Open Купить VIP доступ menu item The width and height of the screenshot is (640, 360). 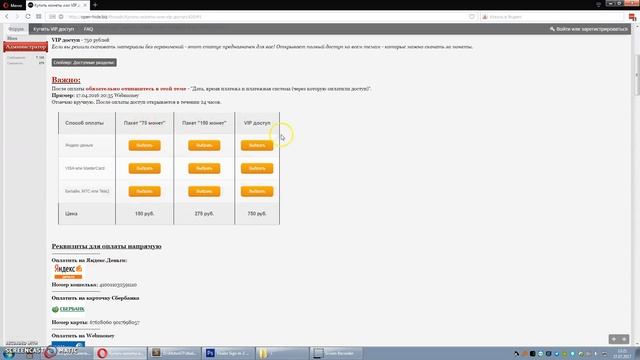click(54, 29)
